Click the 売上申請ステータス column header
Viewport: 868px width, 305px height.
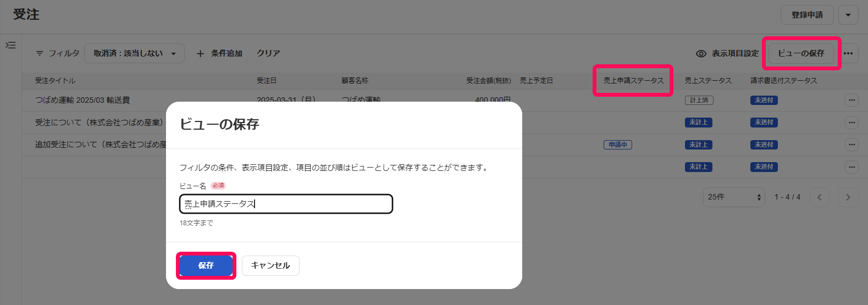click(633, 80)
